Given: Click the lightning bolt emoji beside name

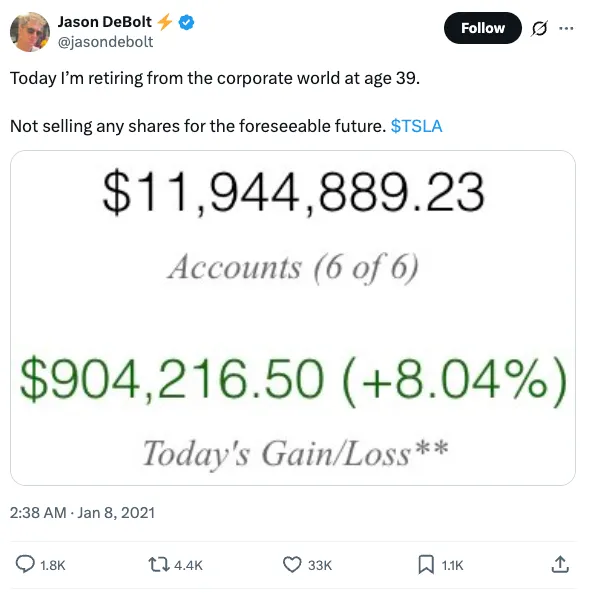Looking at the screenshot, I should tap(164, 22).
